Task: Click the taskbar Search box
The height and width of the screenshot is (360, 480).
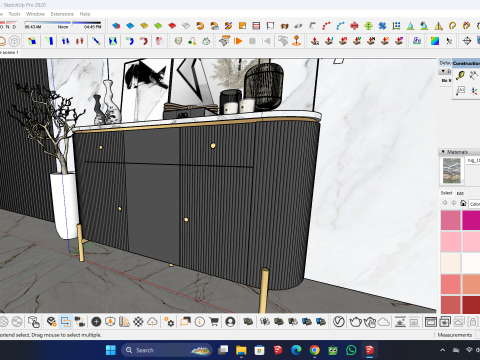Action: pyautogui.click(x=167, y=350)
